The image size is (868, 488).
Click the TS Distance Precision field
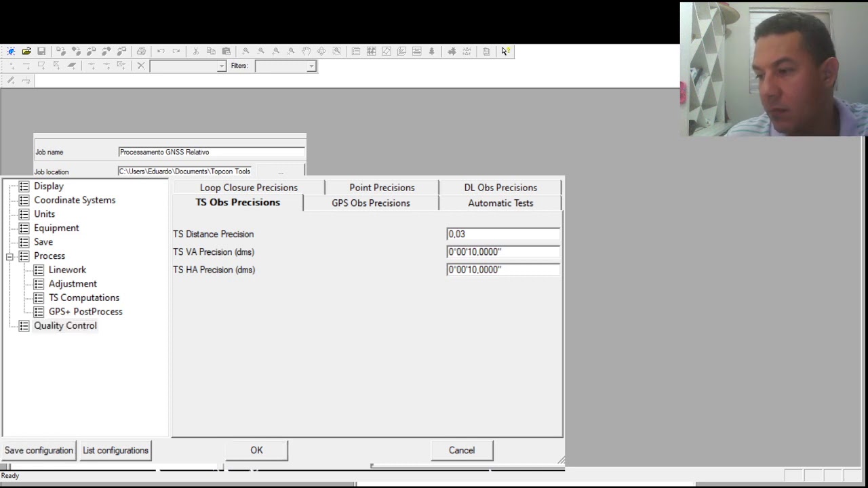pos(503,235)
